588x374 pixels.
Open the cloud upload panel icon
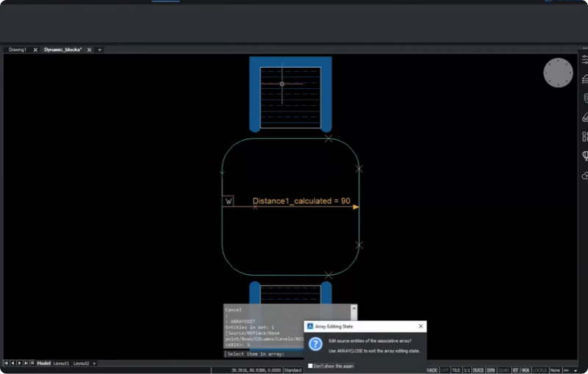(585, 176)
